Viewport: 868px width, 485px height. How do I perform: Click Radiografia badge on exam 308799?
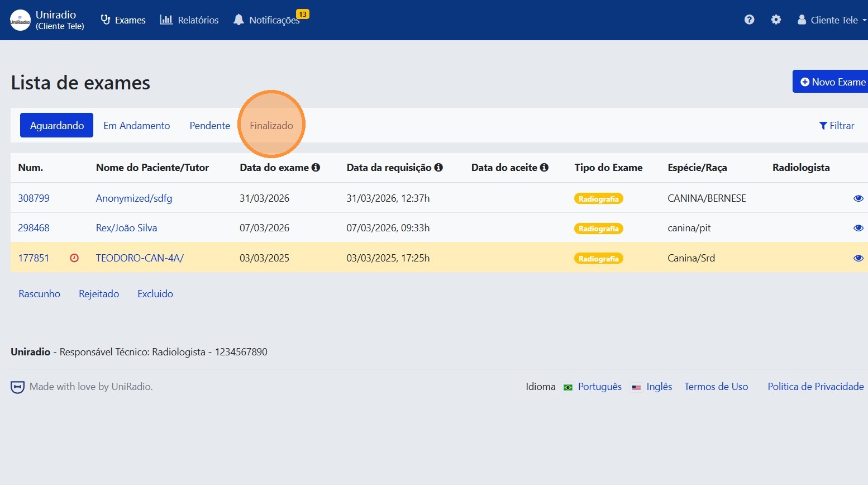[x=598, y=199]
